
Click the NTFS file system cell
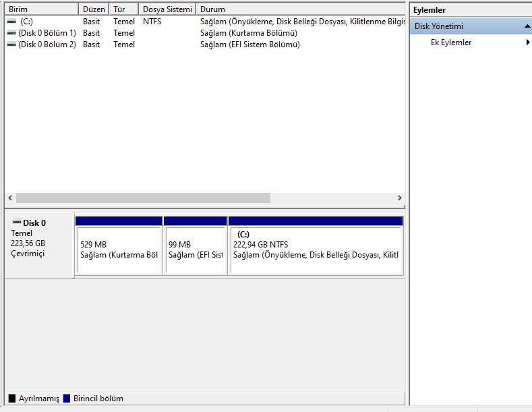pos(152,22)
